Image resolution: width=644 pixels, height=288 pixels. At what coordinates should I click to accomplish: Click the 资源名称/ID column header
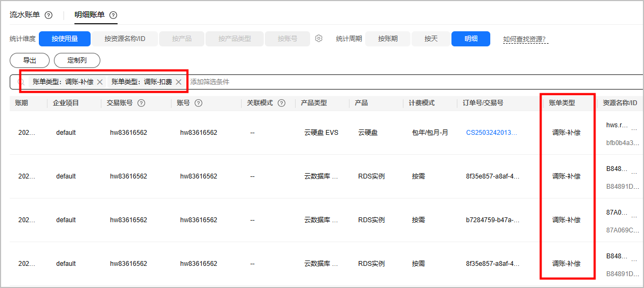pos(620,103)
